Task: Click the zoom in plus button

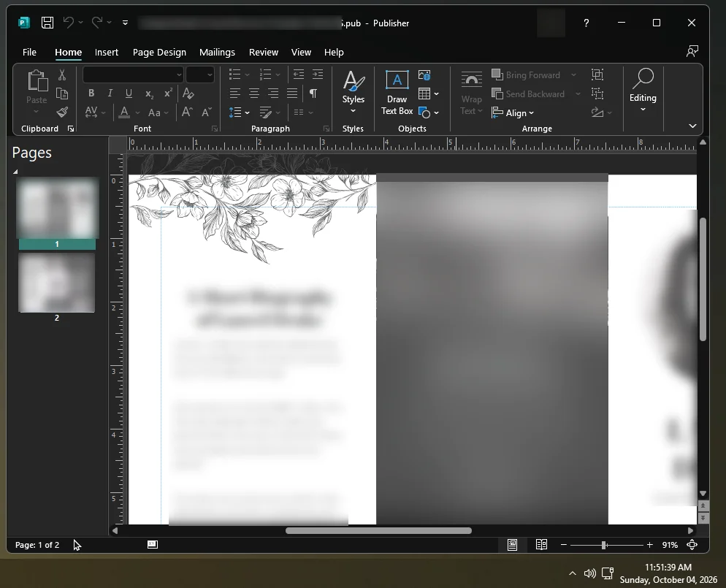Action: click(x=649, y=545)
